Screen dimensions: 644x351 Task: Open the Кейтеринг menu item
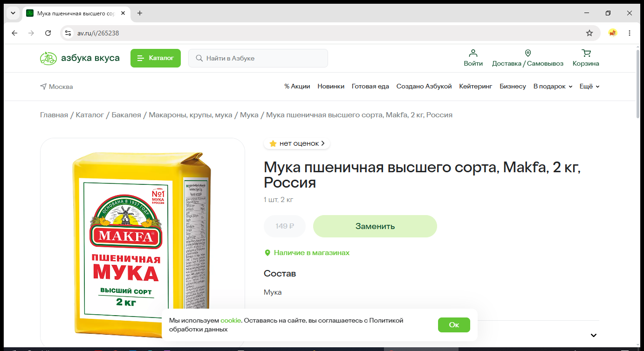[x=476, y=87]
